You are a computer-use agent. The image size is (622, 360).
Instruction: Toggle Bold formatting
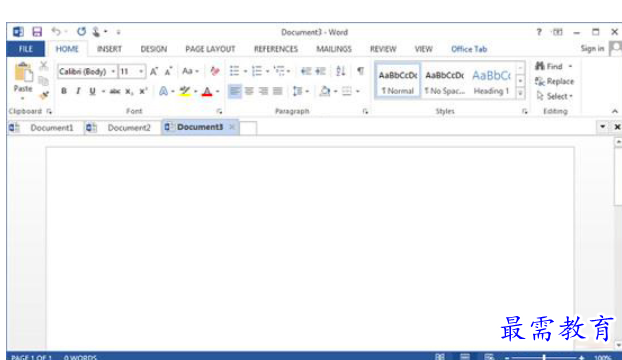point(63,91)
